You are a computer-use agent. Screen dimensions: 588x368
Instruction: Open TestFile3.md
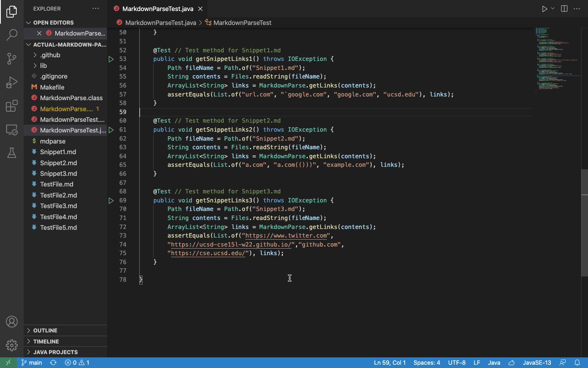coord(65,206)
